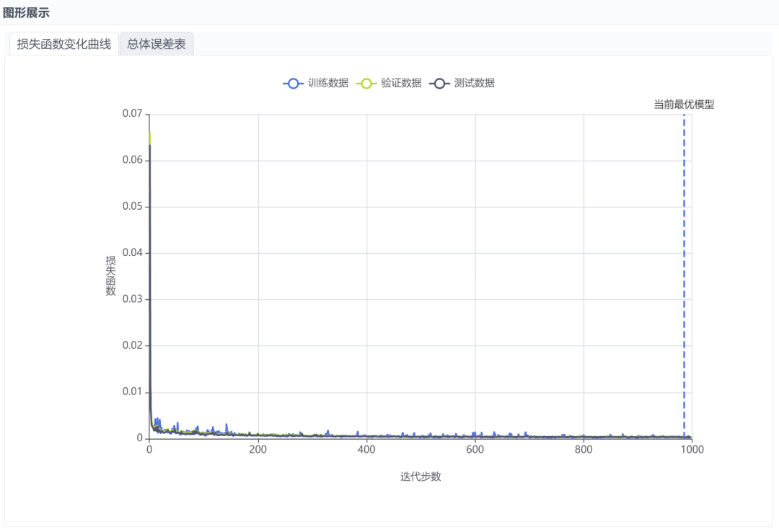Toggle the 训练数据 legend series
779x532 pixels.
coord(315,83)
